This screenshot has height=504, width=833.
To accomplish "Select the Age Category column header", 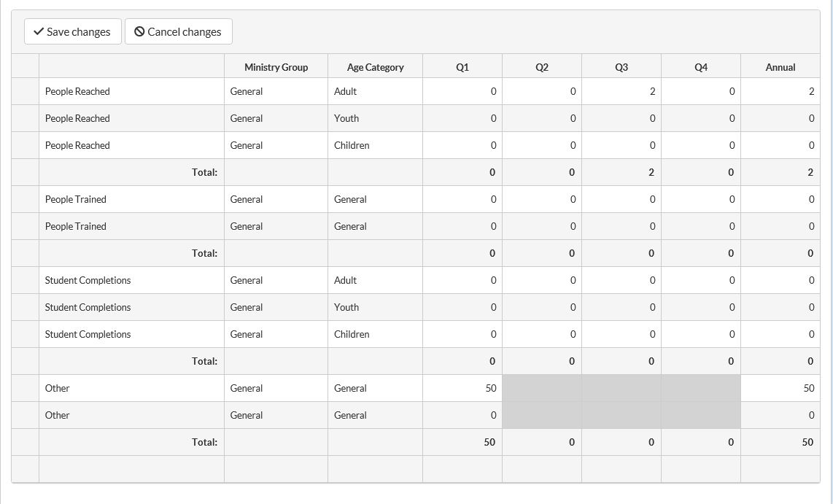I will tap(375, 67).
